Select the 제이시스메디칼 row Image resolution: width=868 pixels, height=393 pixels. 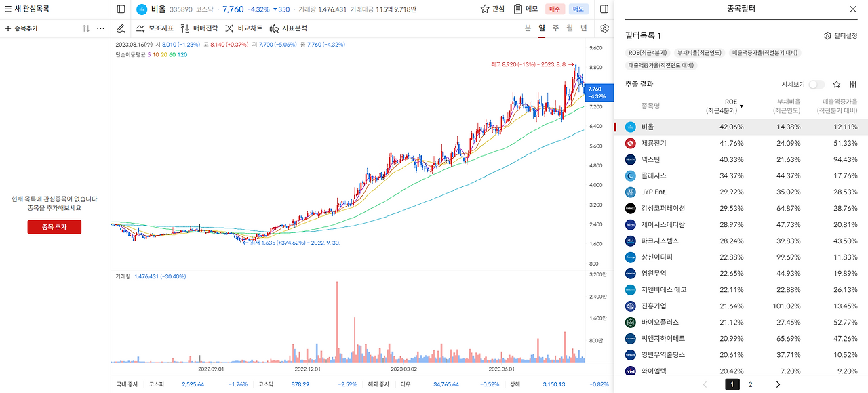(x=741, y=224)
